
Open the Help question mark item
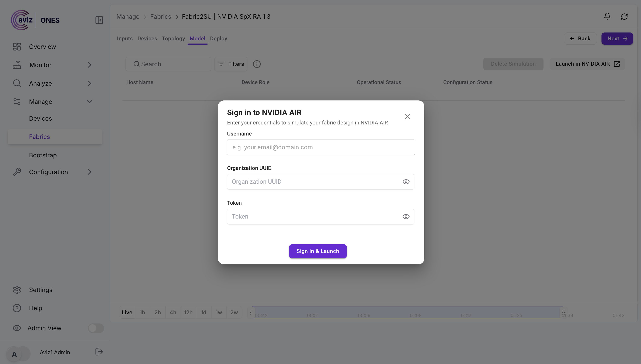17,308
